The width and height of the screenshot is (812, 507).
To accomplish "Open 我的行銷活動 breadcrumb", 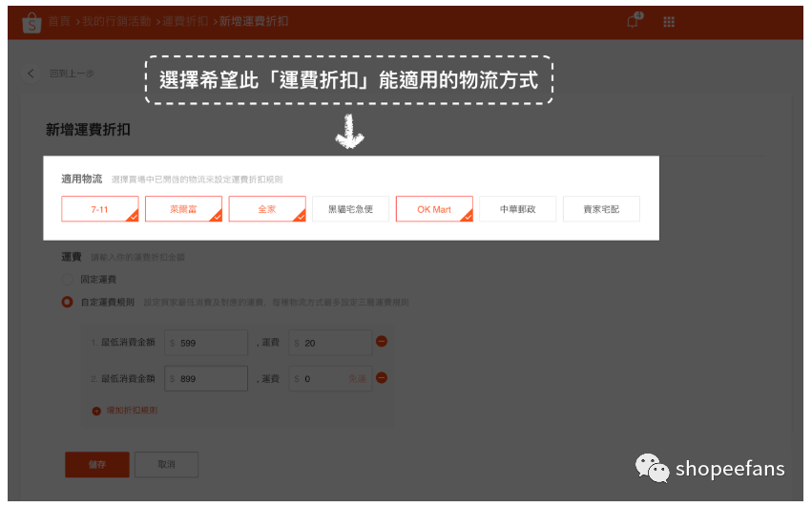I will tap(116, 21).
